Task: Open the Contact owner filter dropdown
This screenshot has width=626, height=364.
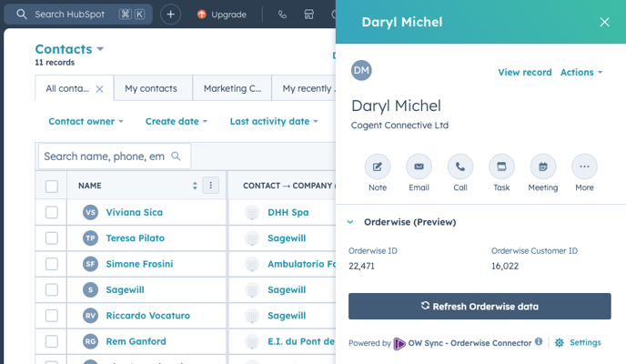Action: pyautogui.click(x=86, y=121)
